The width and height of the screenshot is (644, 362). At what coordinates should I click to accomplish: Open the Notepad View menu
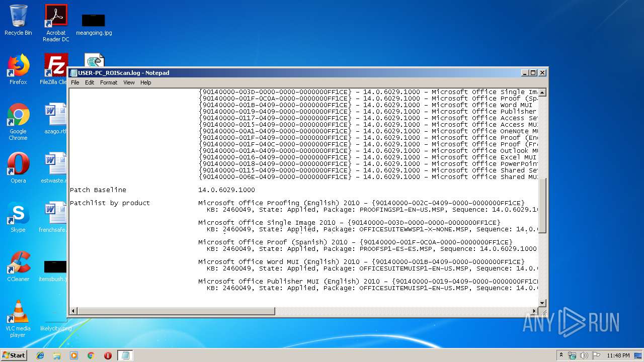[x=129, y=82]
